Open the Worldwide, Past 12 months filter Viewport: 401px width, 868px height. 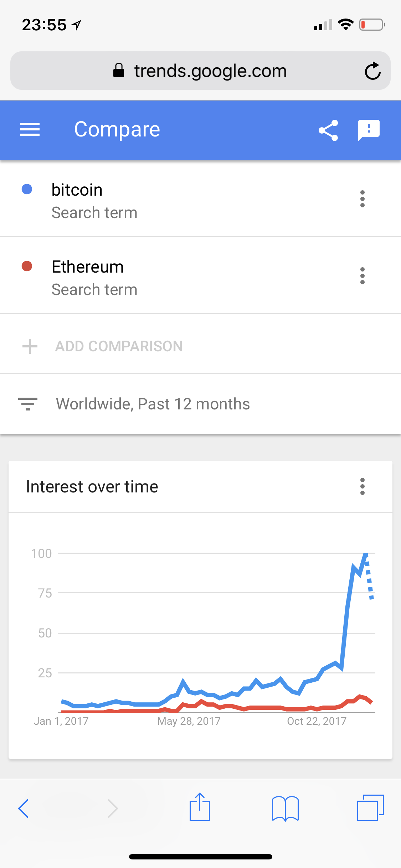[x=153, y=404]
